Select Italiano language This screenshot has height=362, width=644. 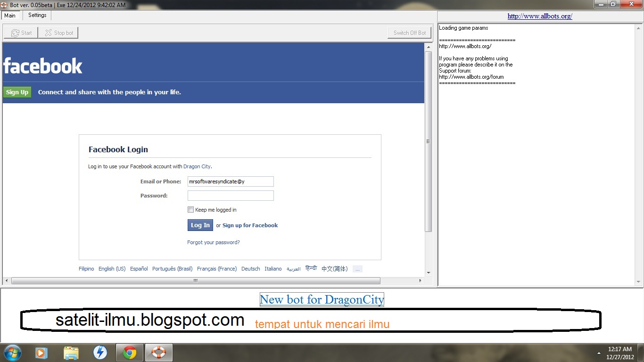(273, 269)
